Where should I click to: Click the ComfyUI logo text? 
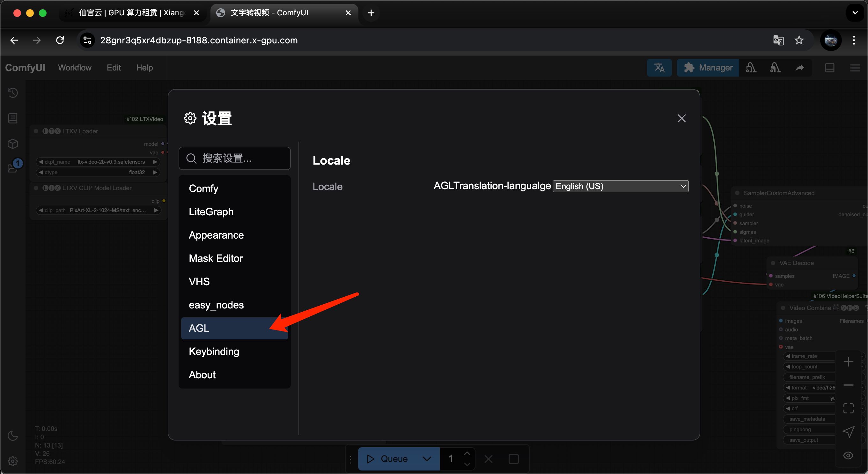[x=25, y=68]
